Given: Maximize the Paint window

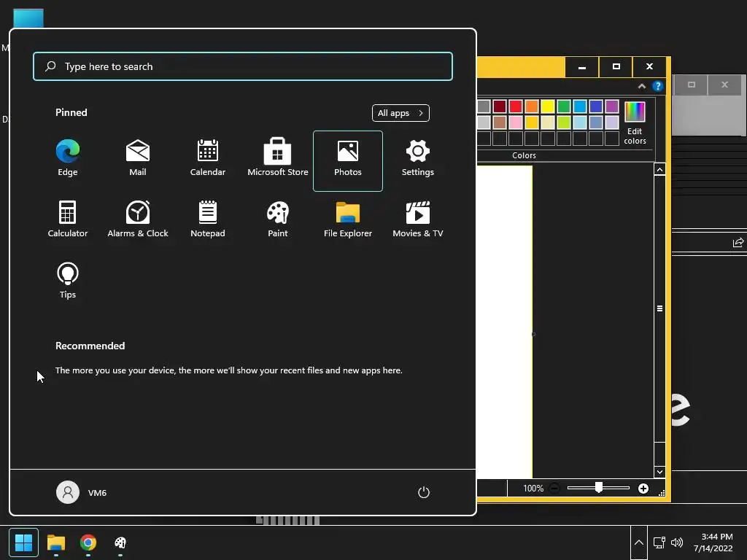Looking at the screenshot, I should (x=616, y=66).
